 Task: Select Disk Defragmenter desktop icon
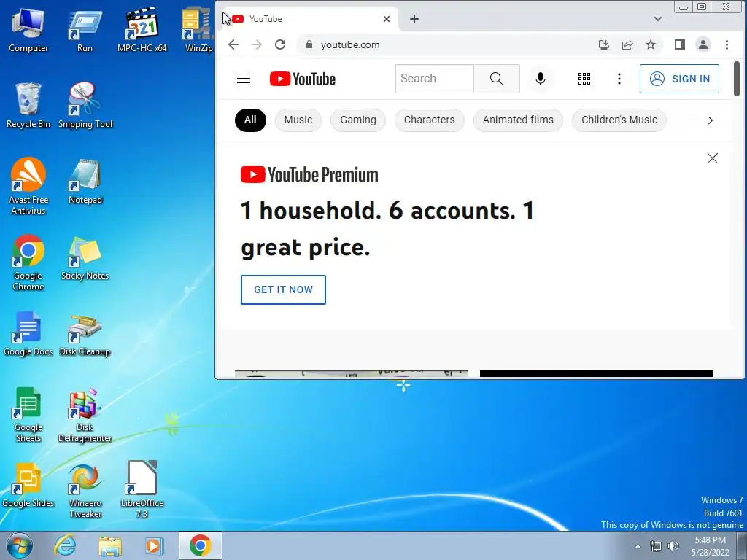pos(85,415)
